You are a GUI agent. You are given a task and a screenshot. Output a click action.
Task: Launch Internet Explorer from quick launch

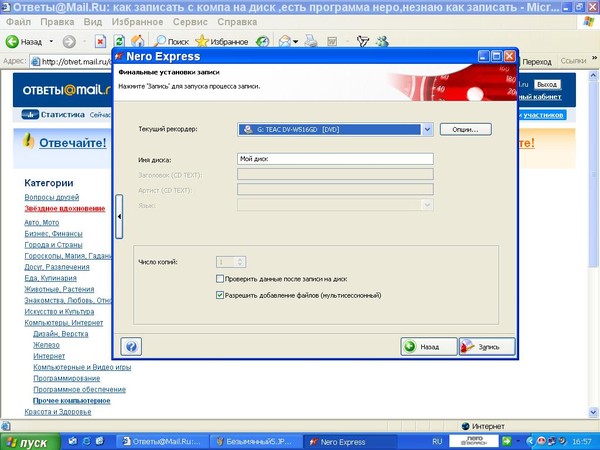pos(86,442)
